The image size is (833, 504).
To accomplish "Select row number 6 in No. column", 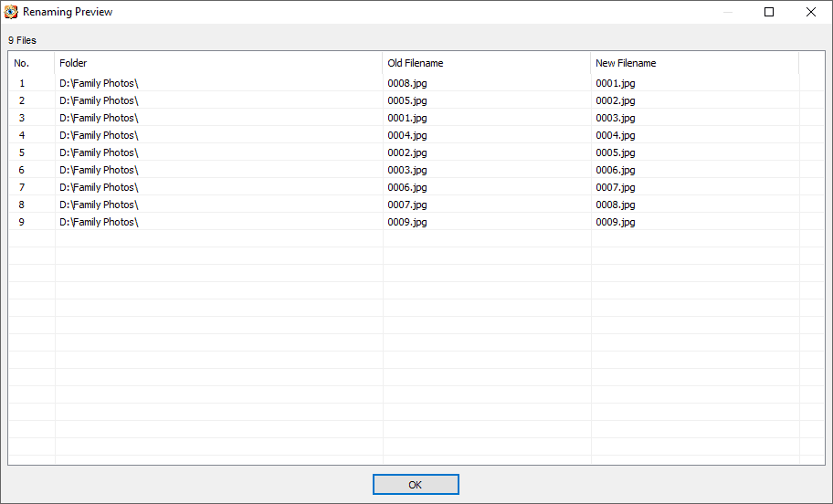I will pyautogui.click(x=22, y=170).
